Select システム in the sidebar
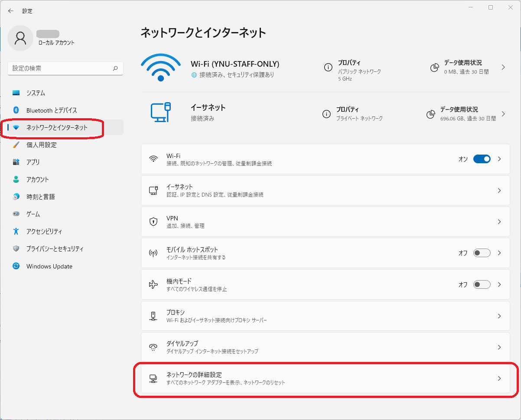 pos(65,93)
